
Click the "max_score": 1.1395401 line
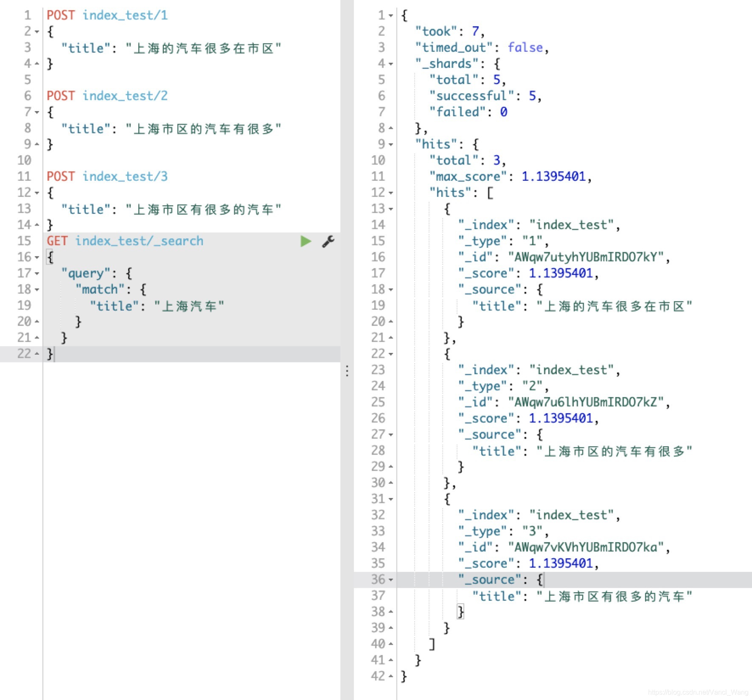(x=511, y=176)
